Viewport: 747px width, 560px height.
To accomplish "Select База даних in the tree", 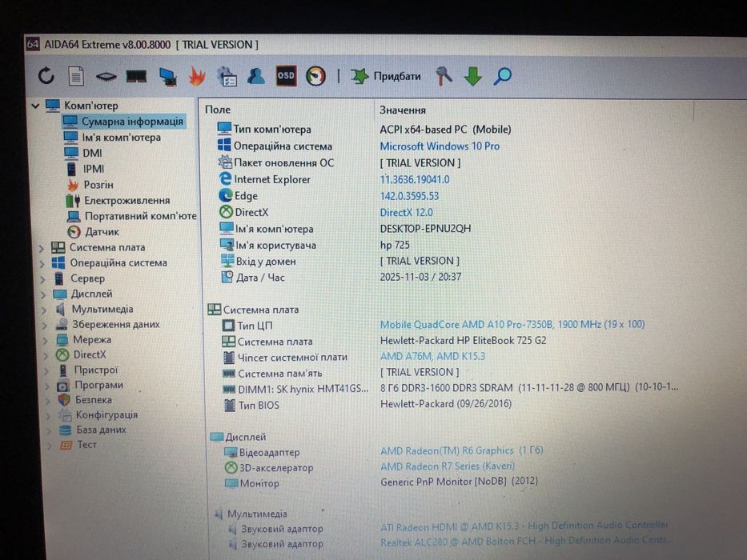I will click(x=101, y=430).
